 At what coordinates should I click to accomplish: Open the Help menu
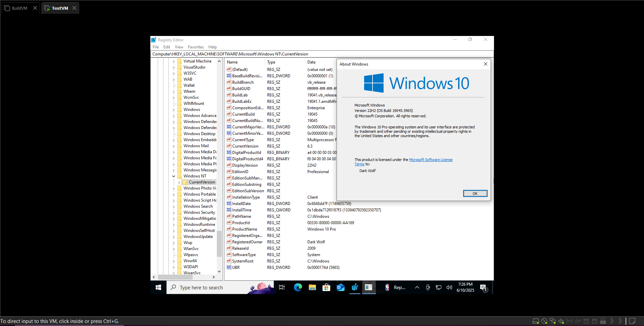[x=212, y=47]
